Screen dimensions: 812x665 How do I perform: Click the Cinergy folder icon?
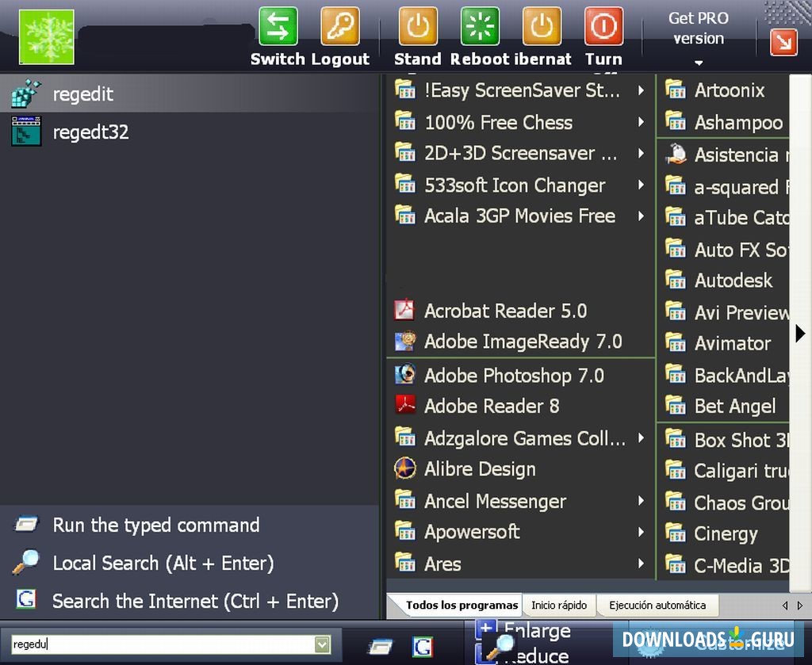click(676, 533)
